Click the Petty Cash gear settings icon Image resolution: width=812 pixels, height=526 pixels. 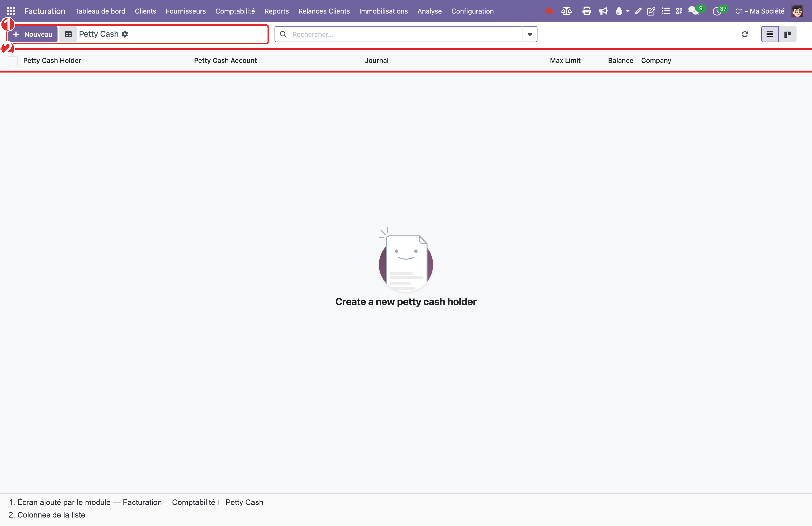125,34
